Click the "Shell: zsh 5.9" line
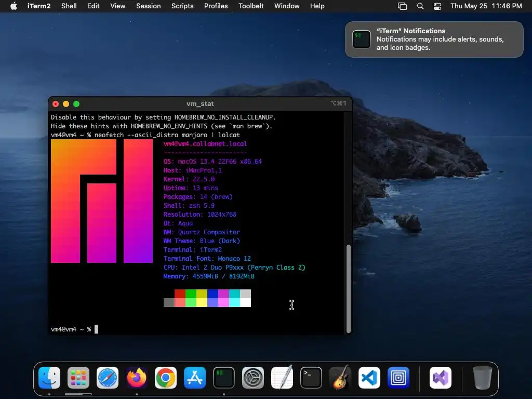Viewport: 532px width, 399px height. click(x=189, y=206)
